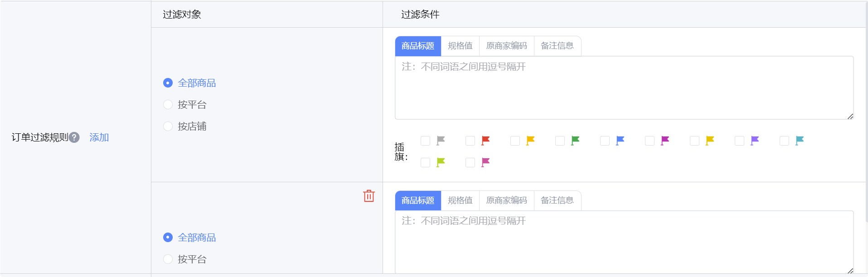Click the first rule's keyword text area
Screen dimensions: 868x277
(624, 88)
